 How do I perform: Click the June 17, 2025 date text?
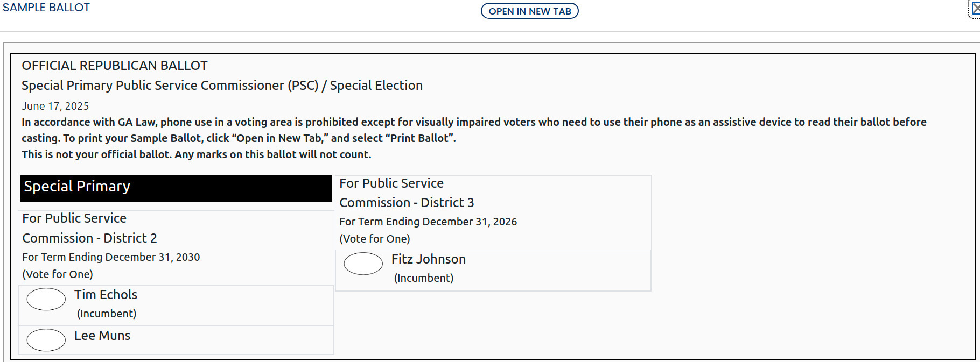[x=55, y=106]
